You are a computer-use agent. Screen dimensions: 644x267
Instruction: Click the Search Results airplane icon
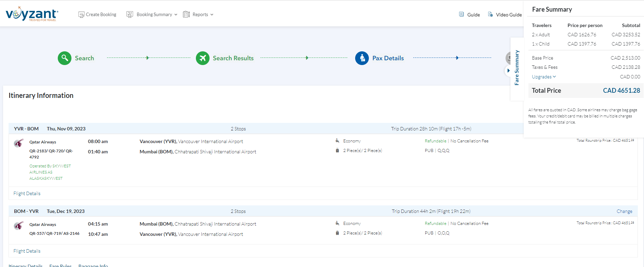click(x=203, y=58)
